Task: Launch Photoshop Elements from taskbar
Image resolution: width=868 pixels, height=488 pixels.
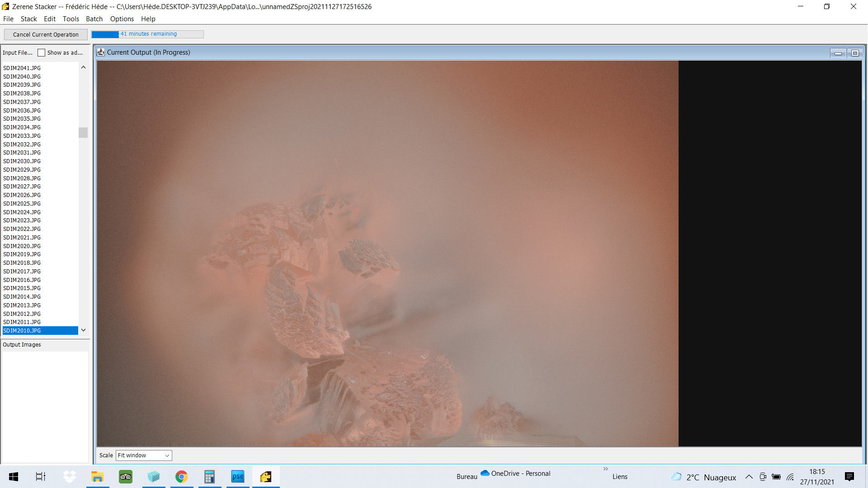Action: pyautogui.click(x=238, y=477)
